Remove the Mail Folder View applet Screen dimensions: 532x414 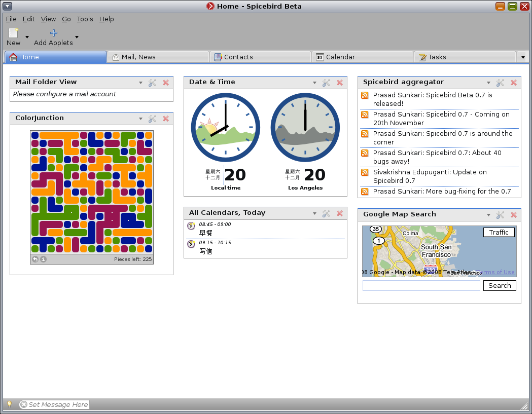tap(166, 83)
